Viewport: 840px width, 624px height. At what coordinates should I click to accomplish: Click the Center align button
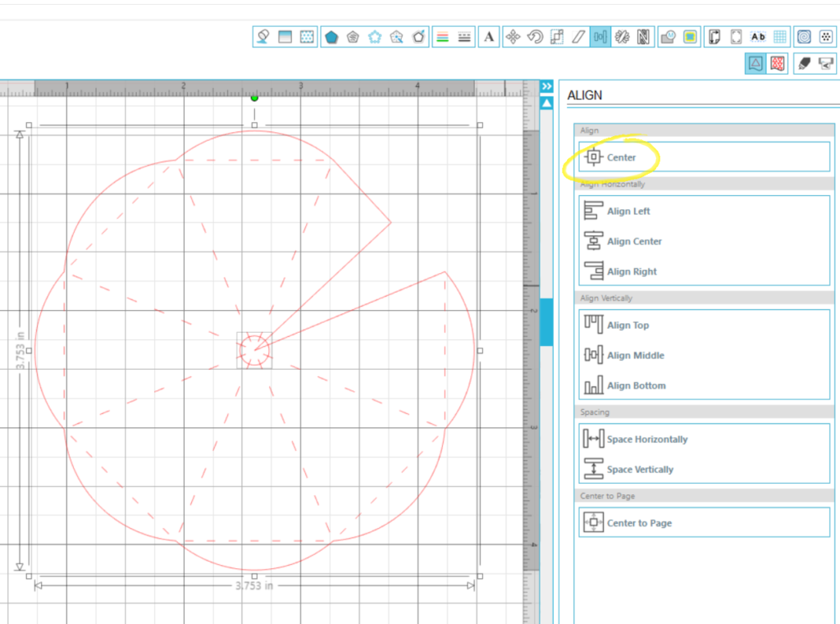click(621, 157)
